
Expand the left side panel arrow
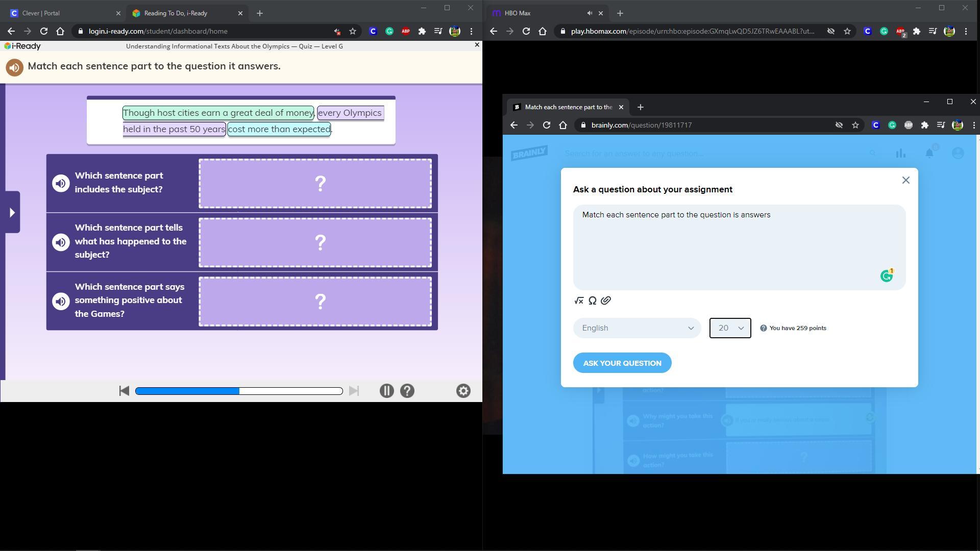click(x=11, y=212)
